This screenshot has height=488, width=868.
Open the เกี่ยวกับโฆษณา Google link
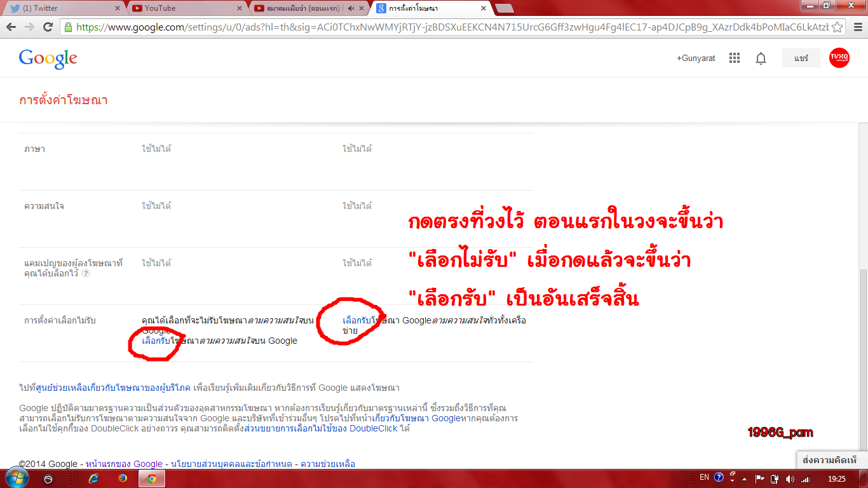tap(416, 419)
